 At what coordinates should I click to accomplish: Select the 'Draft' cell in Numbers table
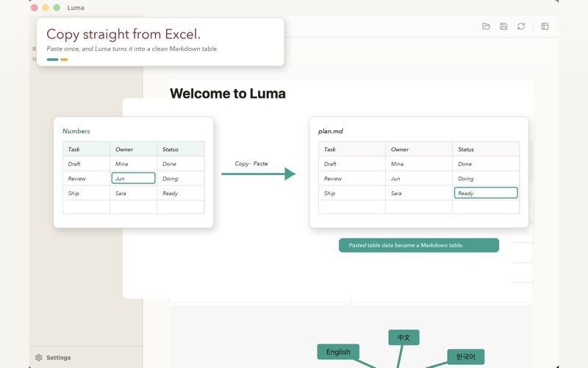click(x=86, y=163)
